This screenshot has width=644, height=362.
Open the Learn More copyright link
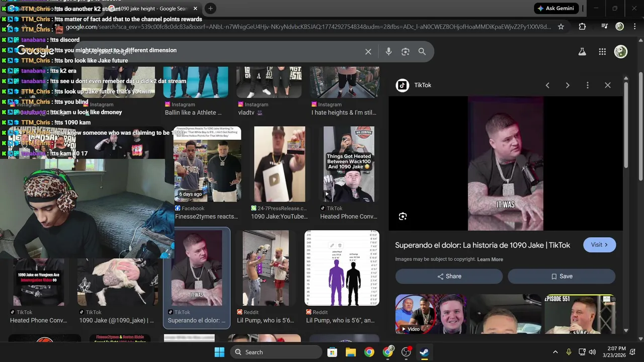[x=490, y=259]
